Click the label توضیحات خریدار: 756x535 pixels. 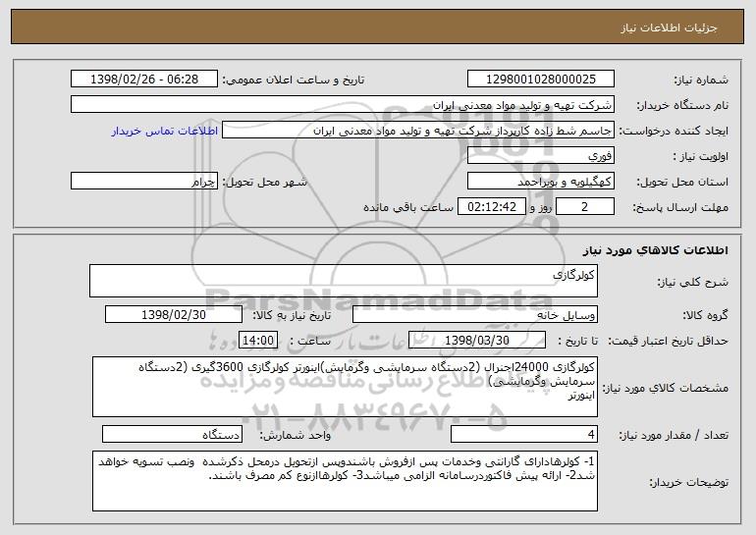pyautogui.click(x=688, y=482)
